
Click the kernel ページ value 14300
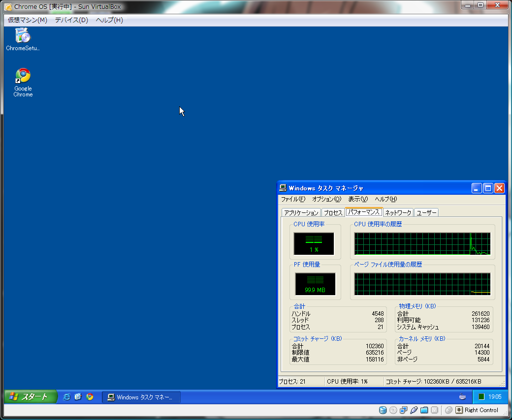coord(482,353)
